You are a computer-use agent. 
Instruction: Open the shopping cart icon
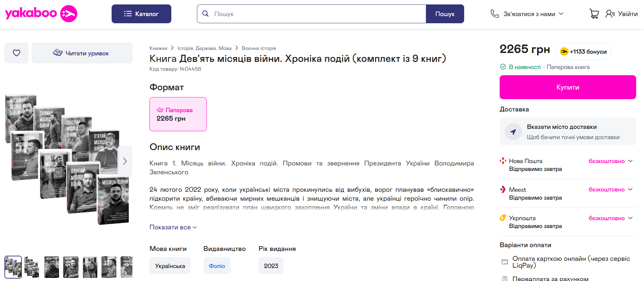click(x=594, y=14)
